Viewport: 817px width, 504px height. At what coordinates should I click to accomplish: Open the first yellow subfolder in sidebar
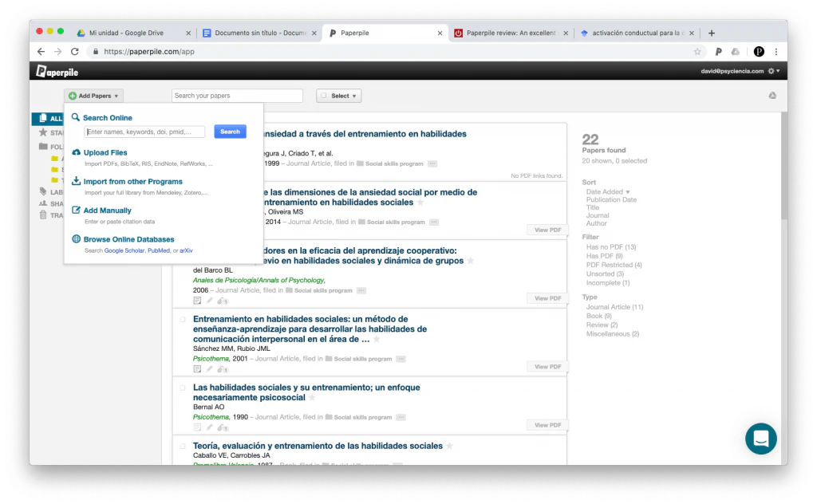(55, 158)
